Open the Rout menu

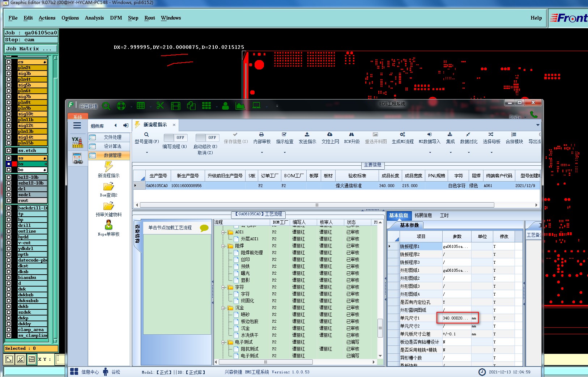[x=150, y=18]
